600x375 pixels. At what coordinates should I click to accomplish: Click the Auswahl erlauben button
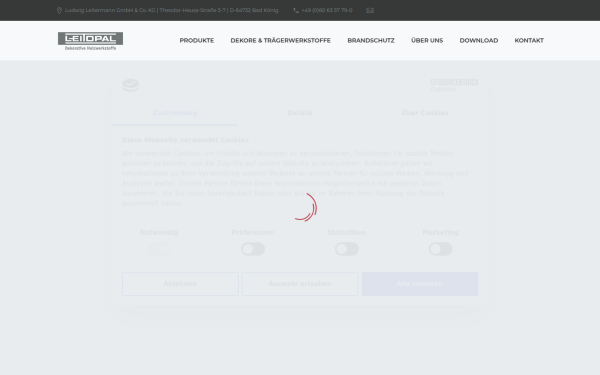(x=300, y=284)
